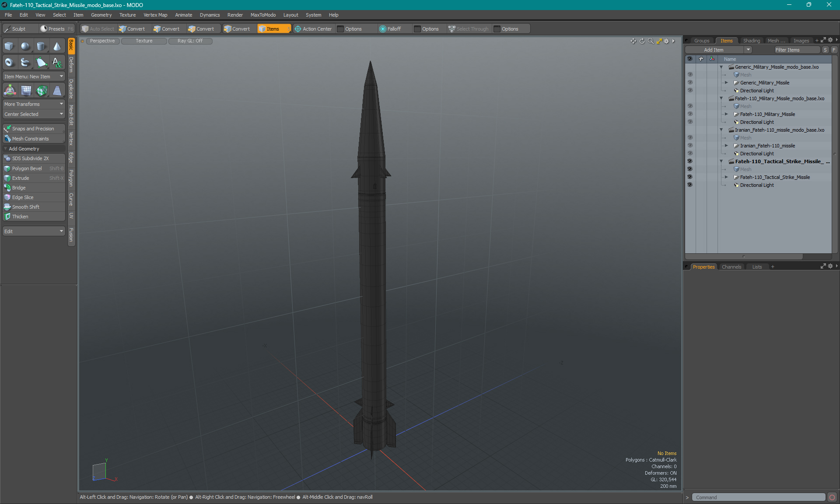Screen dimensions: 840x504
Task: Click the ramp shape tool icon
Action: coord(57,91)
